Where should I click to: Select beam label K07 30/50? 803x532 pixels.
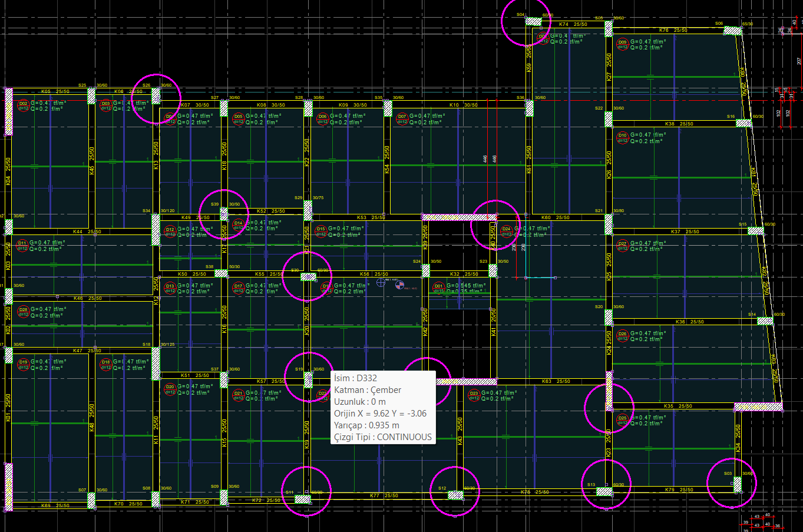pos(195,105)
